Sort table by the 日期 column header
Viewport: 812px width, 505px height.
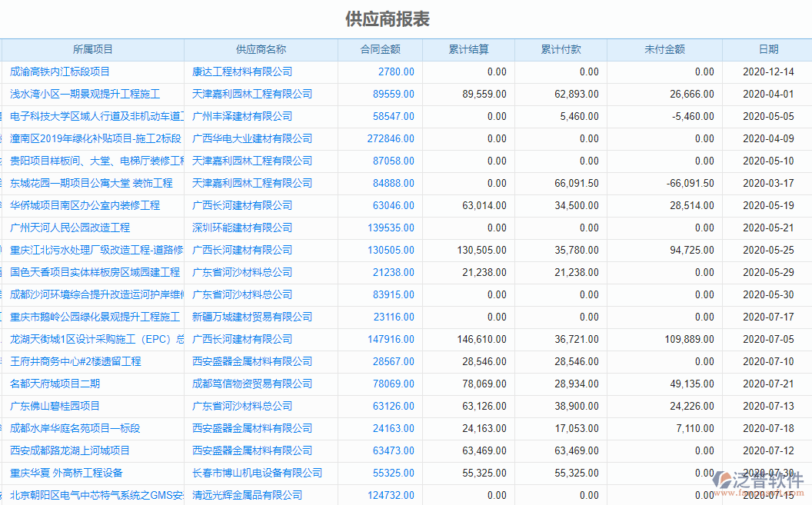[769, 49]
